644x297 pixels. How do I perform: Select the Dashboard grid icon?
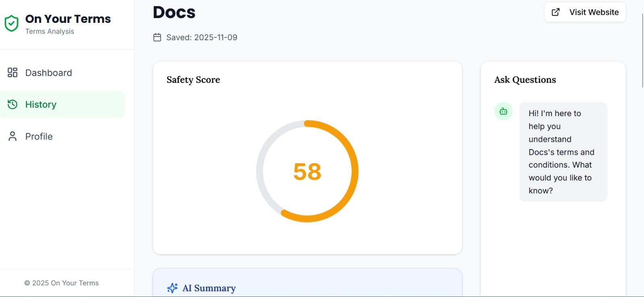coord(12,73)
